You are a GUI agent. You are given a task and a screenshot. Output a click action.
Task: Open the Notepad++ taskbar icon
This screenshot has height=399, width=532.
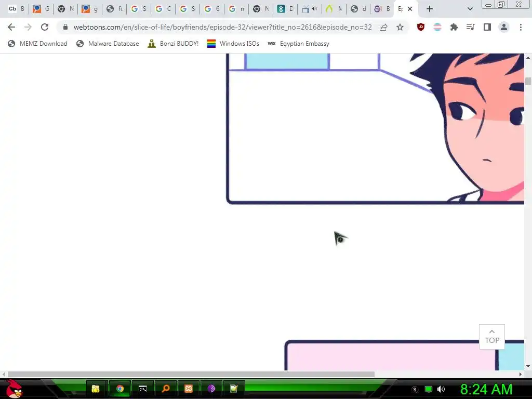pos(234,389)
